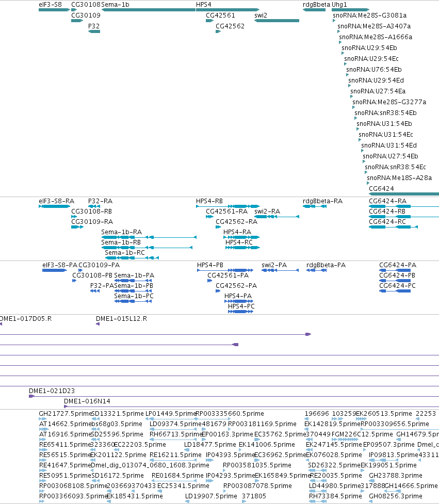The image size is (439, 504).
Task: Open the DME1-017D05.R BAC clone
Action: (x=1, y=324)
